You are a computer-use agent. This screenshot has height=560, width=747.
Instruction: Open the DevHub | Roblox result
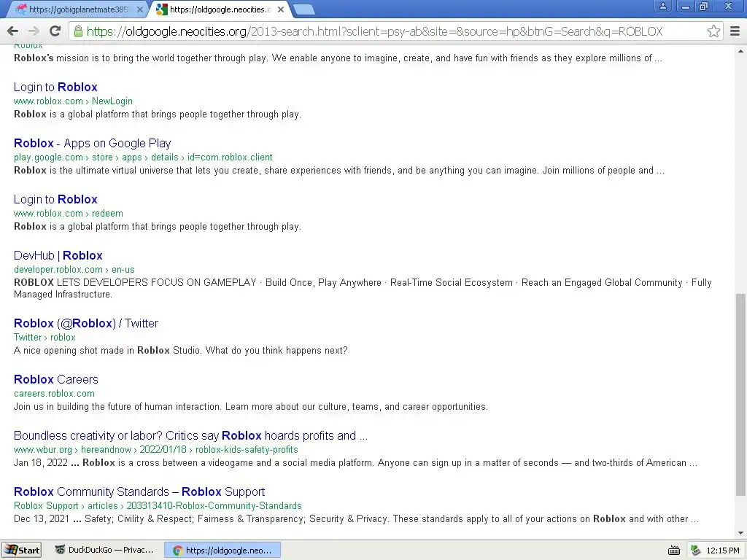click(58, 256)
